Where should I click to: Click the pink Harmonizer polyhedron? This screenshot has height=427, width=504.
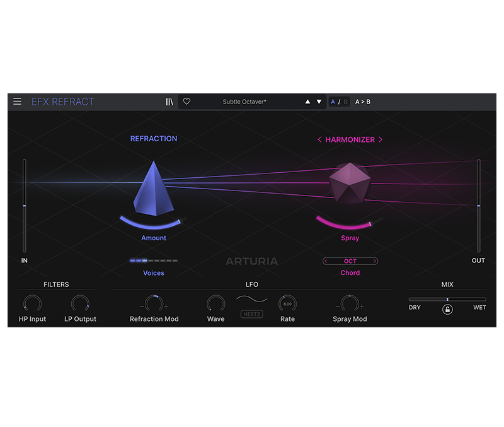coord(350,183)
